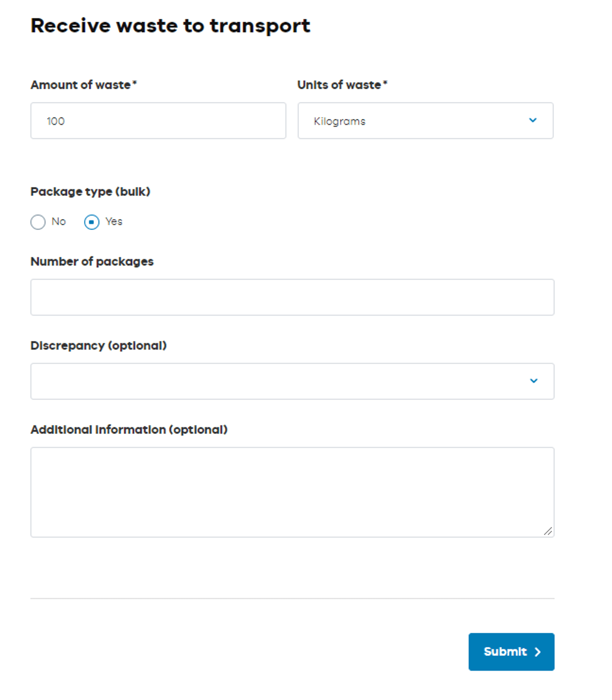Image resolution: width=612 pixels, height=700 pixels.
Task: Click the Discrepancy dropdown chevron icon
Action: click(534, 381)
